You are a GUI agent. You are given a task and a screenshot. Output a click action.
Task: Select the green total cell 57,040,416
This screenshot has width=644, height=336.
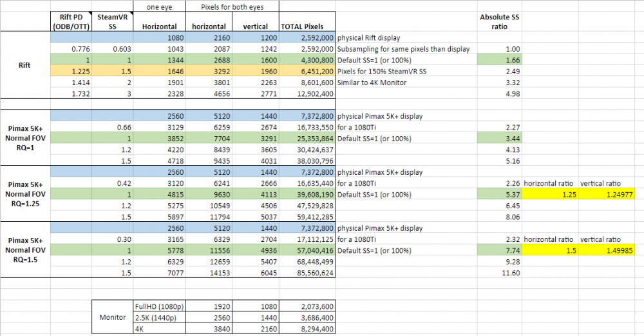point(307,250)
